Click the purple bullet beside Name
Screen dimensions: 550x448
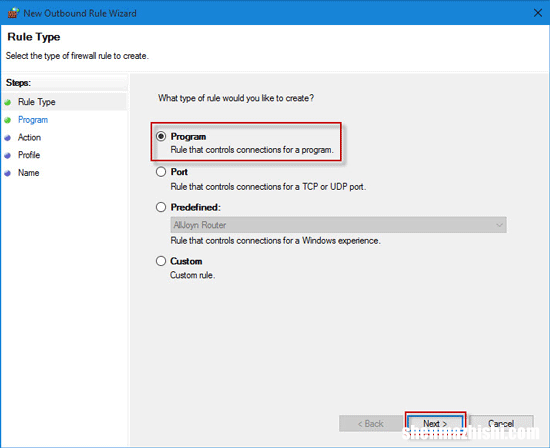point(8,173)
